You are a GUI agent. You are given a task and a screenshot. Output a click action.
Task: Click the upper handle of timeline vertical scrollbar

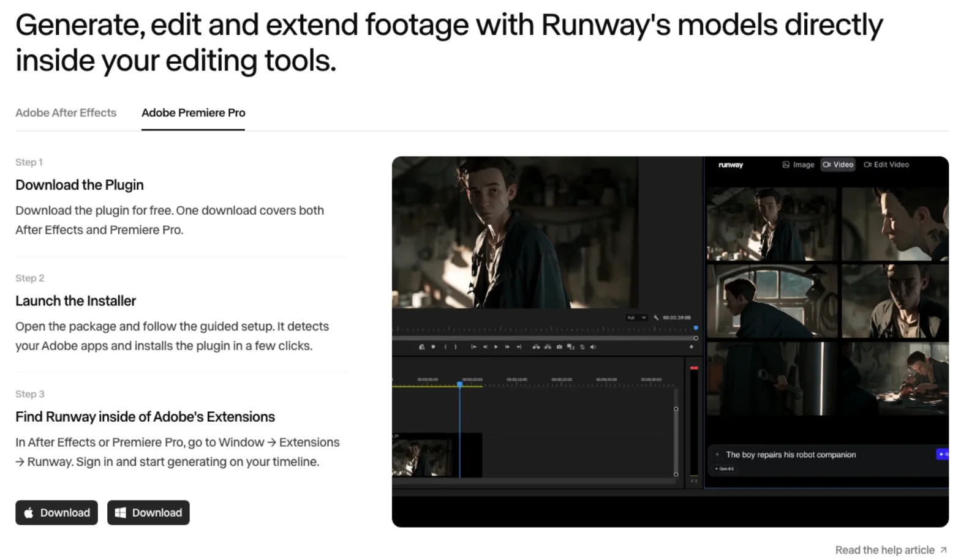[676, 409]
